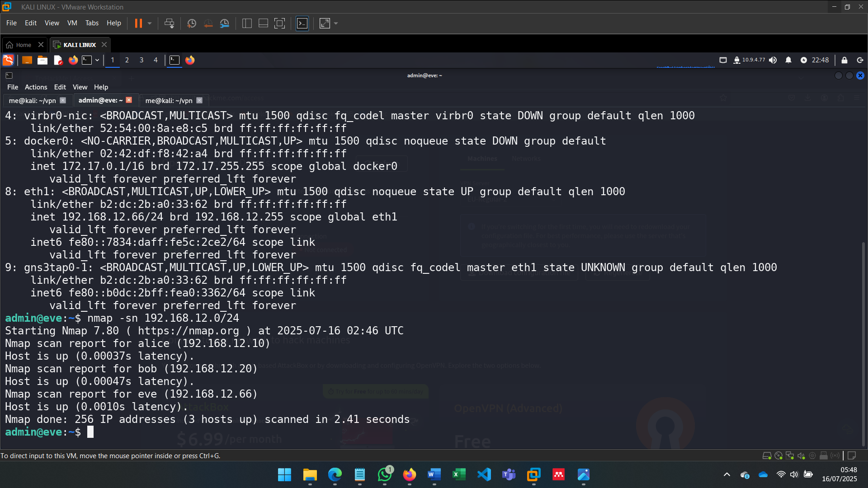Close the Home tab in VMware
Image resolution: width=868 pixels, height=488 pixels.
click(x=41, y=44)
